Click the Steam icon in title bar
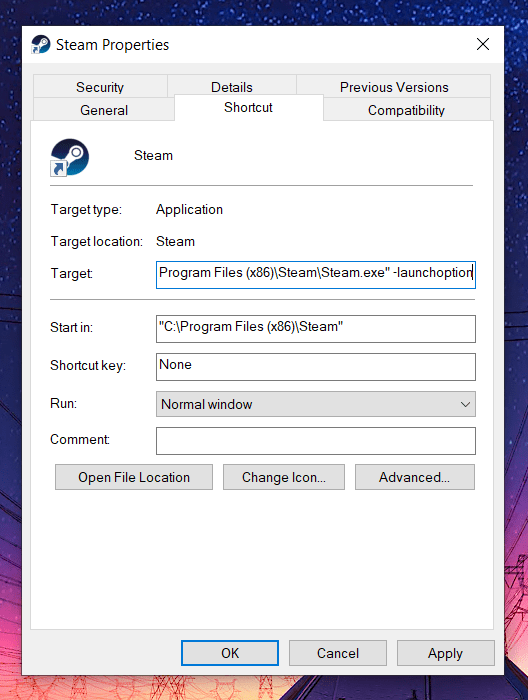This screenshot has height=700, width=528. point(41,45)
